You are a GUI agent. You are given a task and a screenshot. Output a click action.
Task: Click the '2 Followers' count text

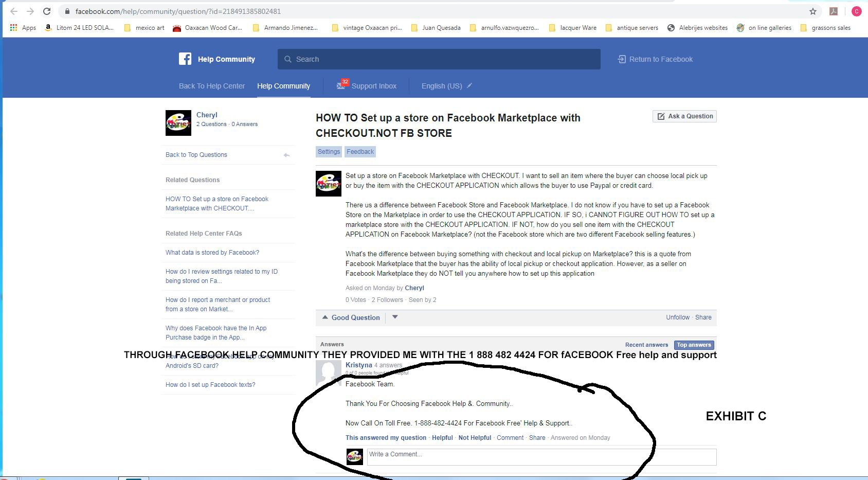(x=387, y=300)
